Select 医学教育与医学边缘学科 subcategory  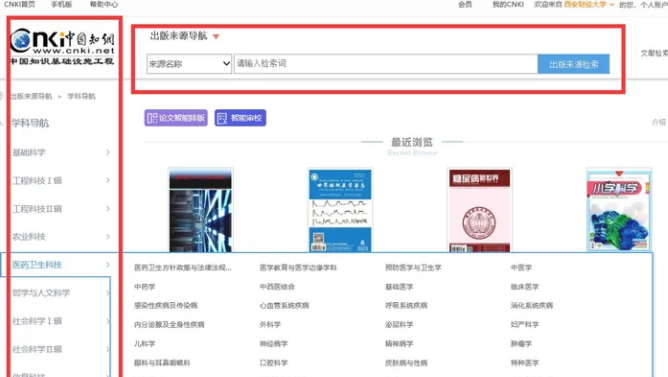pos(298,268)
